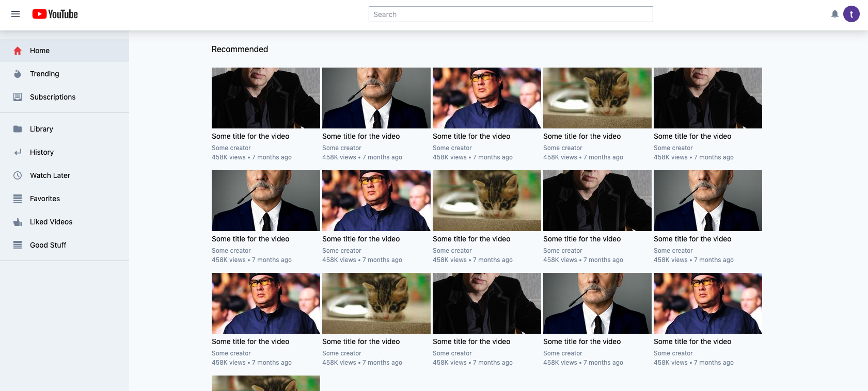The image size is (868, 391).
Task: Open the first thumbnail in the second row
Action: [266, 201]
